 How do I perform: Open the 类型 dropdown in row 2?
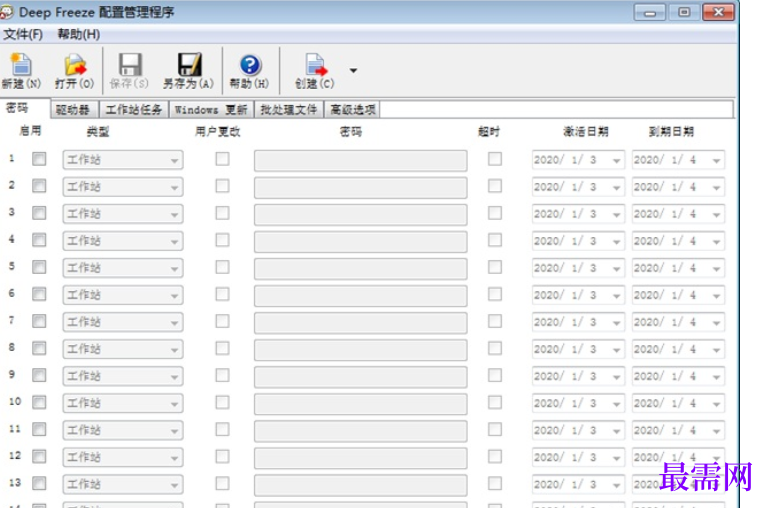point(123,187)
